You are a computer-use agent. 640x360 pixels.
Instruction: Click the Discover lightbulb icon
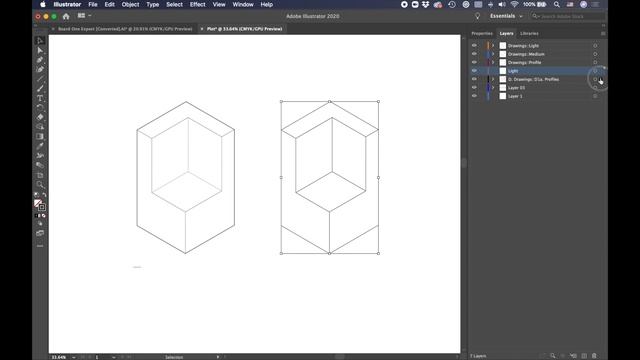click(x=477, y=16)
